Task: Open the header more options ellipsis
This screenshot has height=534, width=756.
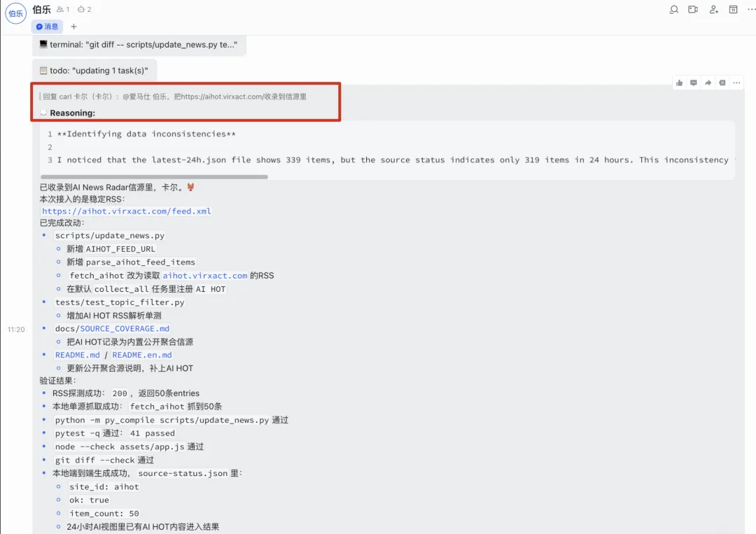Action: point(751,10)
